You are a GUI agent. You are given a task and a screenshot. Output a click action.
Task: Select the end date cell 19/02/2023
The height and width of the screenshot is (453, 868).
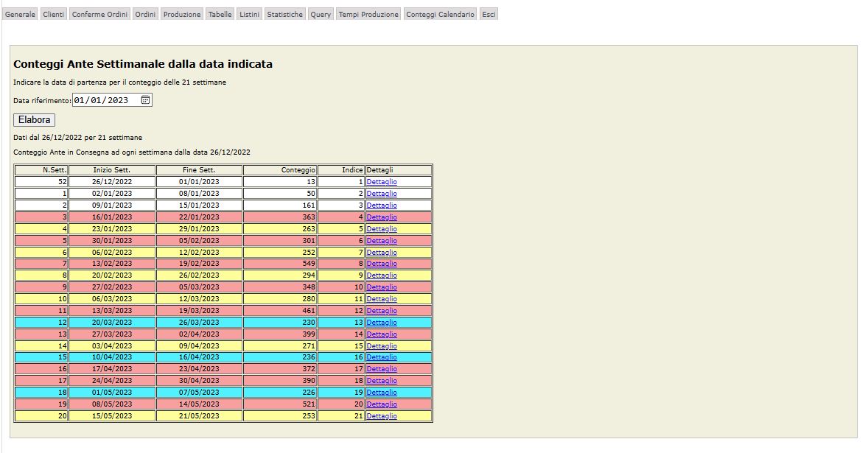199,264
